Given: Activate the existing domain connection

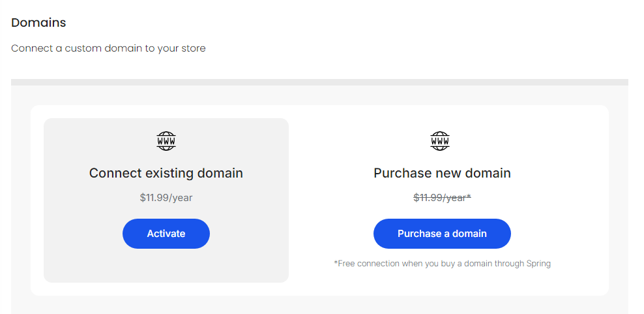Looking at the screenshot, I should pos(166,233).
